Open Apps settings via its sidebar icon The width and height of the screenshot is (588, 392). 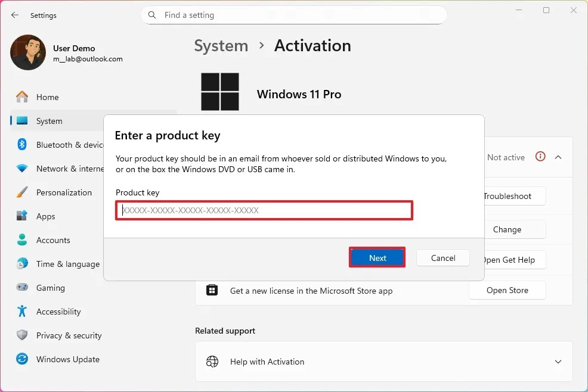click(x=21, y=216)
